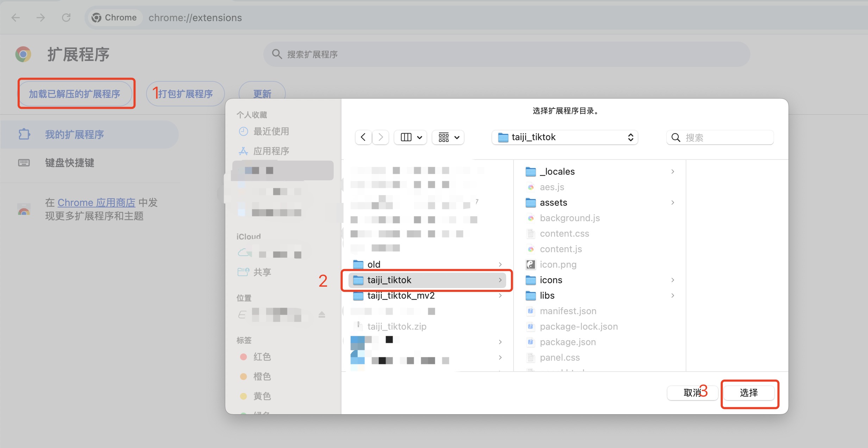This screenshot has width=868, height=448.
Task: Click the eject icon under 位置
Action: [x=322, y=314]
